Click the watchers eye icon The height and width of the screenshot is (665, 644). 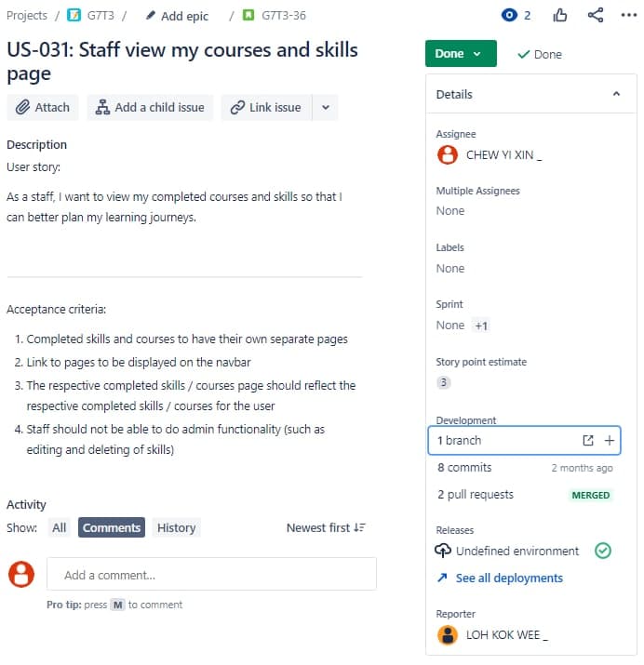(509, 16)
